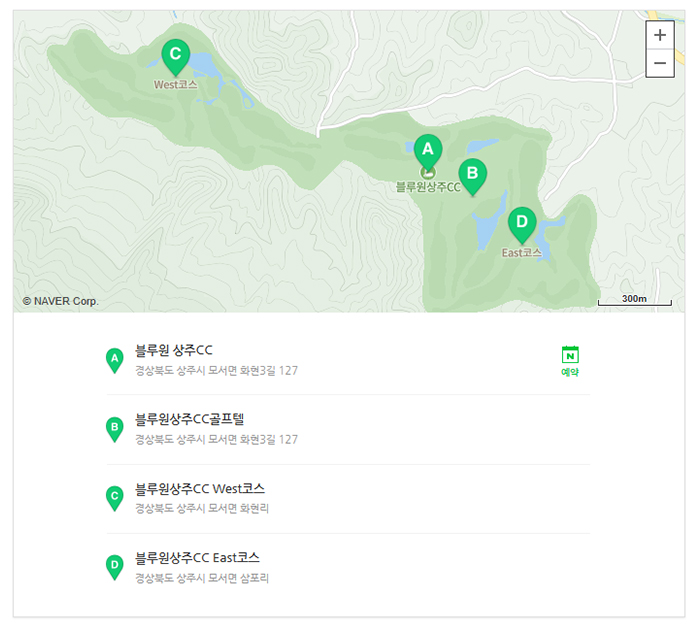Click 블루원상주CC label on the map

[428, 187]
